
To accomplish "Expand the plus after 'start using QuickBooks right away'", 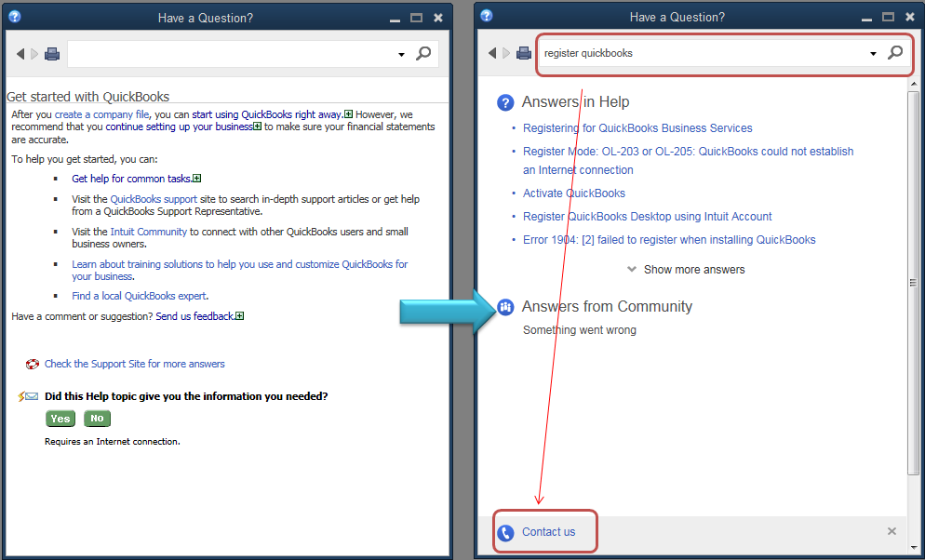I will 349,114.
